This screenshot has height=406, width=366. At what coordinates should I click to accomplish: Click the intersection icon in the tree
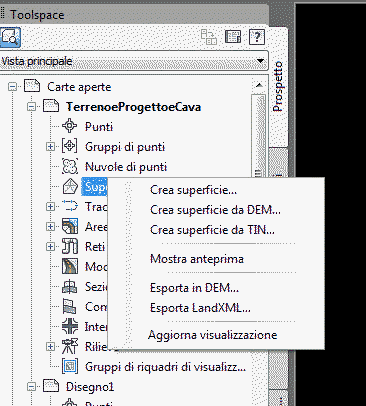coord(70,326)
